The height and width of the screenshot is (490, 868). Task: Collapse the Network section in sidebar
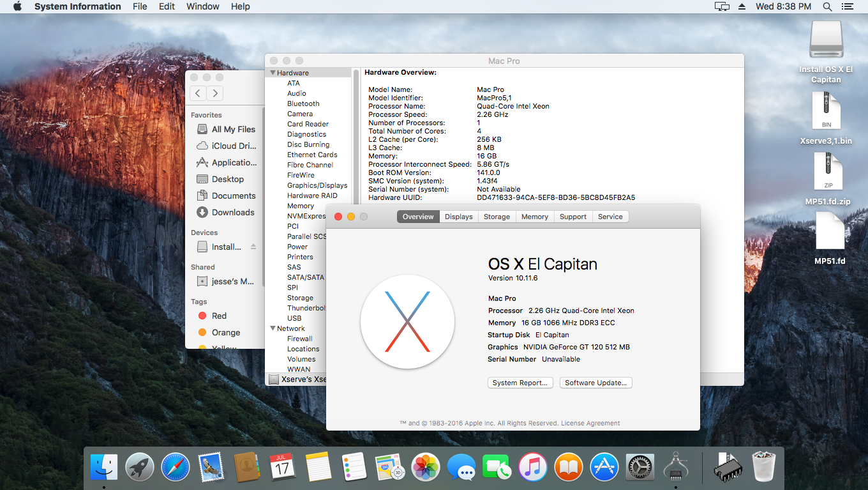click(x=273, y=328)
